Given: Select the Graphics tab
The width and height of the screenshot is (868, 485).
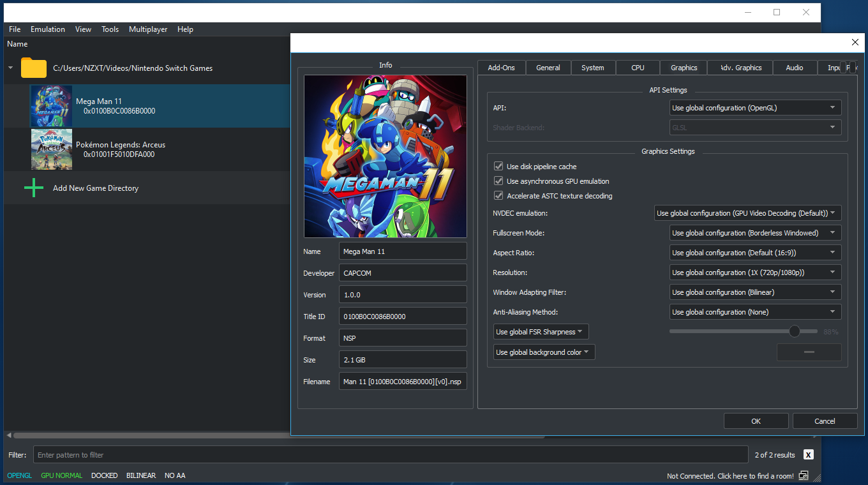Looking at the screenshot, I should click(684, 68).
